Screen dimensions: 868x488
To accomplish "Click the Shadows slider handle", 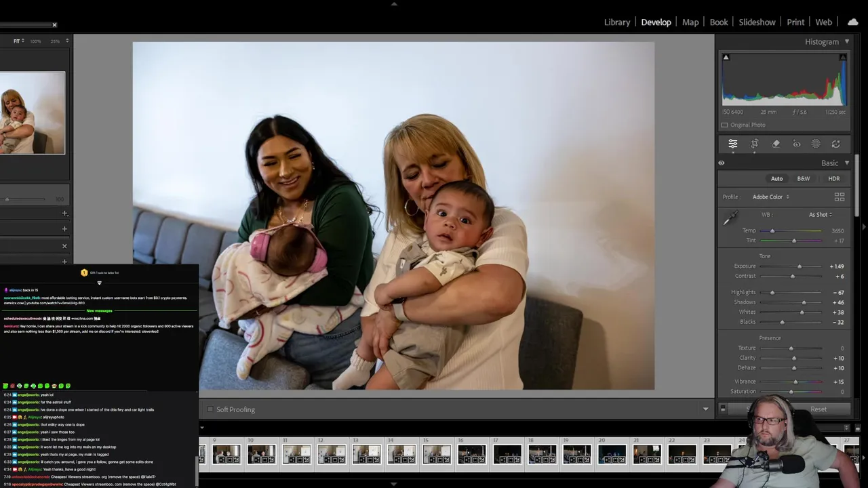I will click(x=804, y=302).
